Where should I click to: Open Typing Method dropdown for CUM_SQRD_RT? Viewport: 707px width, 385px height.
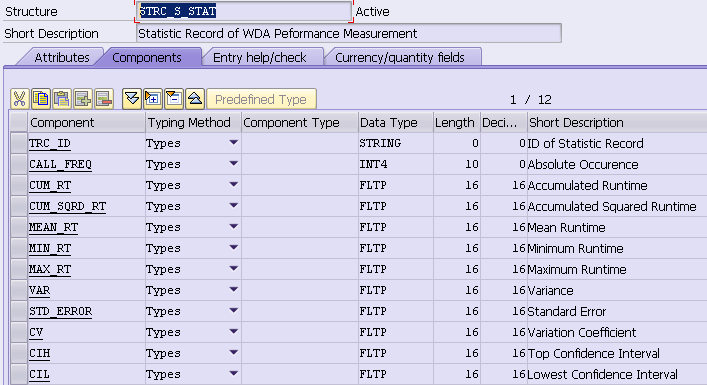[x=233, y=206]
